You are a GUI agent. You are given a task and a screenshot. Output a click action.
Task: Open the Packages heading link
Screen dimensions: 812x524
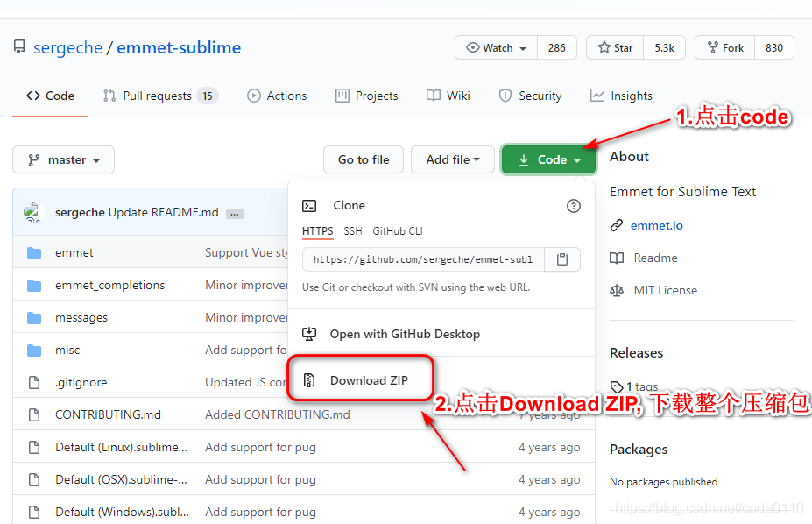pyautogui.click(x=639, y=450)
